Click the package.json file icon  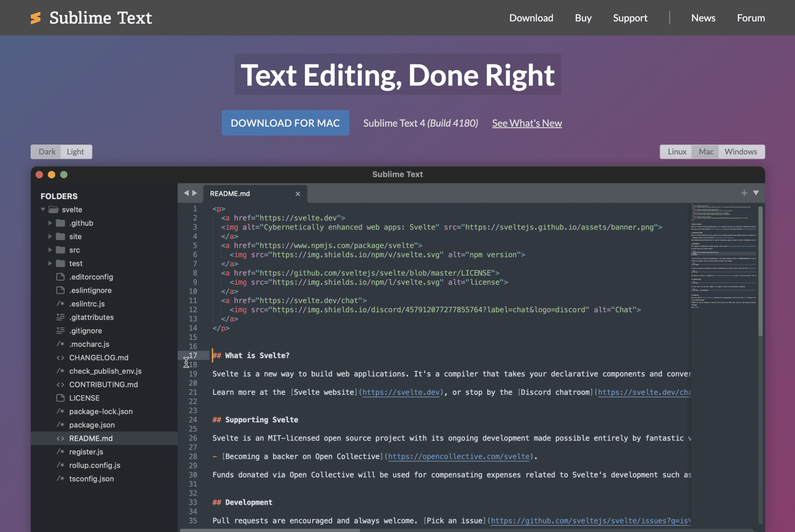click(60, 425)
